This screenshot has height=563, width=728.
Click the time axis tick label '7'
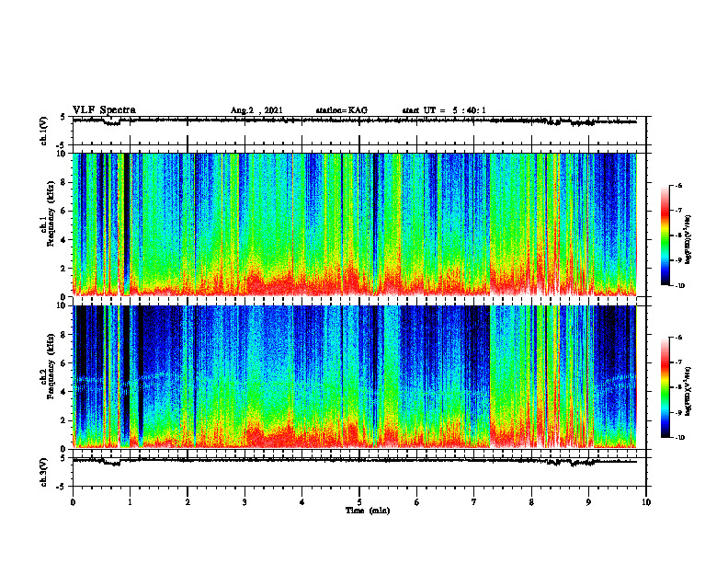(474, 502)
